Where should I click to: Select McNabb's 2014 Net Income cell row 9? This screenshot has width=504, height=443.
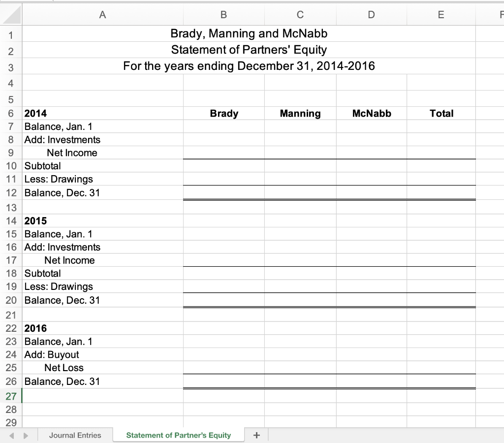click(371, 153)
